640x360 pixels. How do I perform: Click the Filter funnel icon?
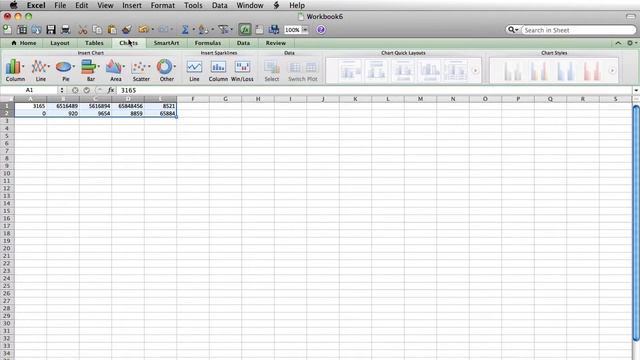pyautogui.click(x=223, y=29)
